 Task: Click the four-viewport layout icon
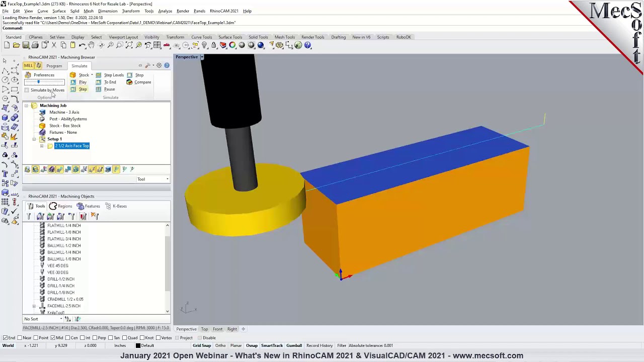click(157, 45)
